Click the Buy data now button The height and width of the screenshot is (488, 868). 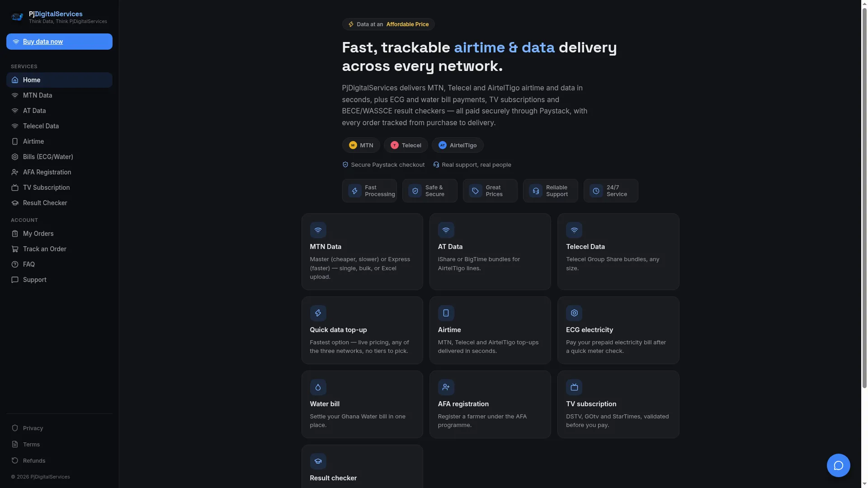59,42
